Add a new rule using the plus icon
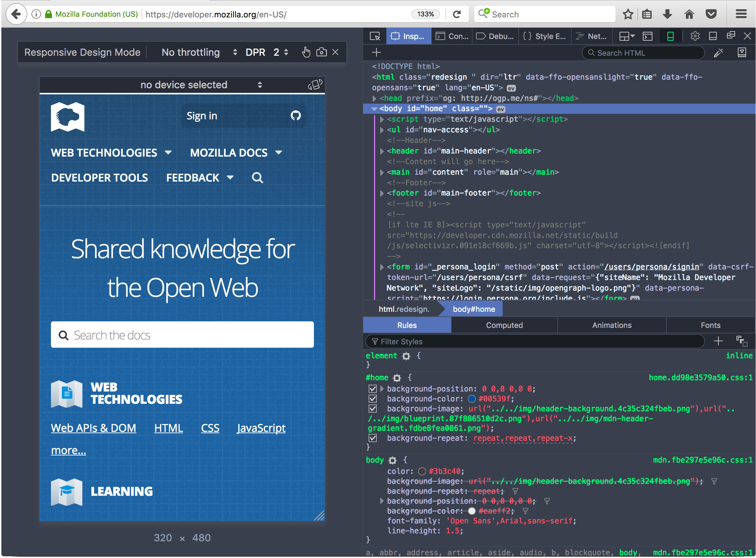 (718, 341)
